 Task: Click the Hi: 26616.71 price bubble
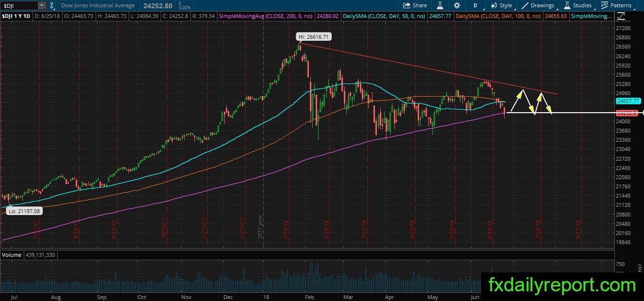[315, 36]
